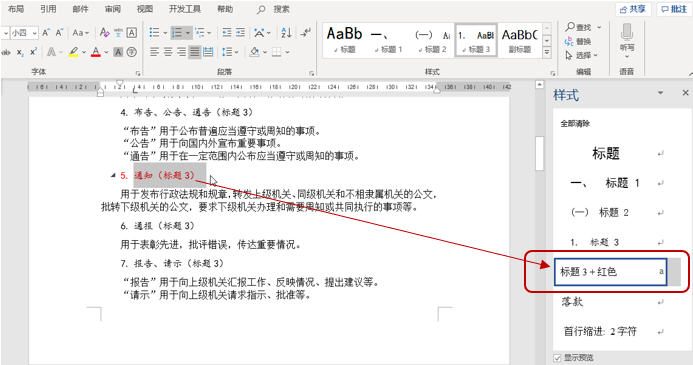This screenshot has width=693, height=365.
Task: Clear all formatting icon
Action: (x=104, y=32)
